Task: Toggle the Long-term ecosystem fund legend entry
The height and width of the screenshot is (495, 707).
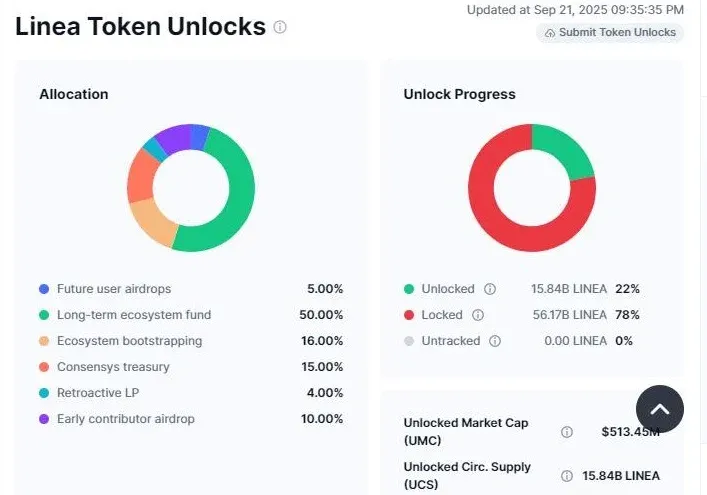Action: tap(125, 315)
